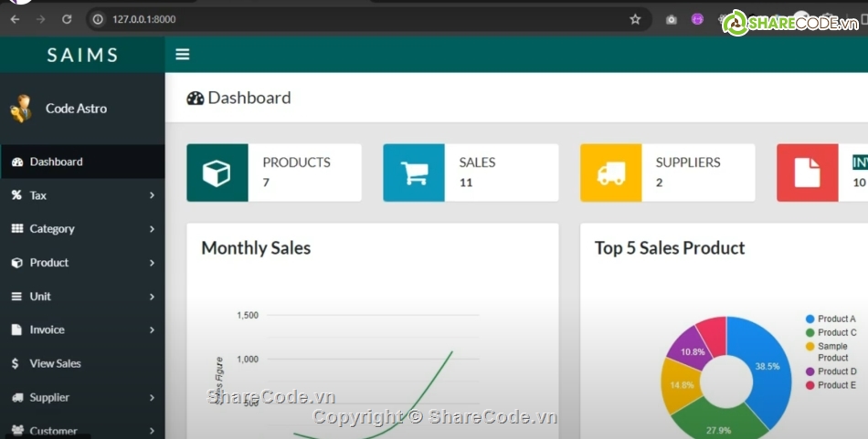Reload the page in the browser
Image resolution: width=868 pixels, height=439 pixels.
click(67, 19)
